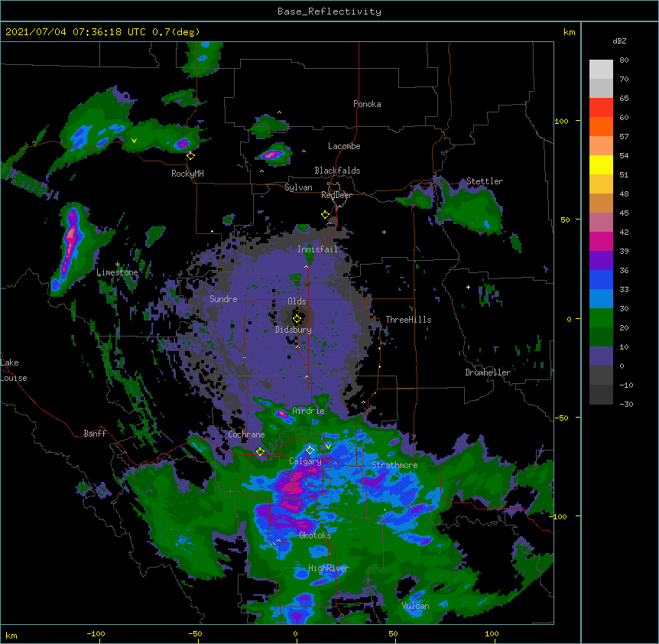This screenshot has width=659, height=644.
Task: Click the Olds city label
Action: pyautogui.click(x=297, y=301)
